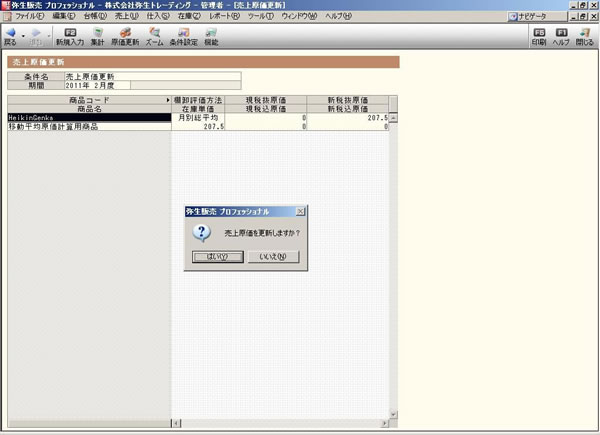The height and width of the screenshot is (435, 600).
Task: Expand the dropdown arrow beside the forward button
Action: (49, 36)
